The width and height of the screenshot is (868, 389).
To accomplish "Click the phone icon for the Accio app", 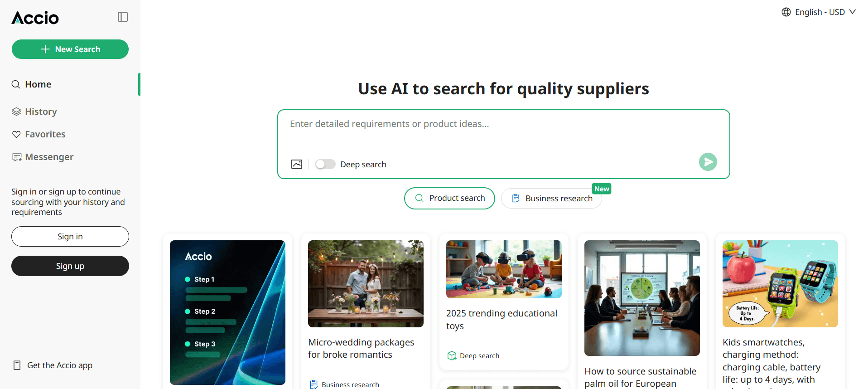I will tap(17, 365).
